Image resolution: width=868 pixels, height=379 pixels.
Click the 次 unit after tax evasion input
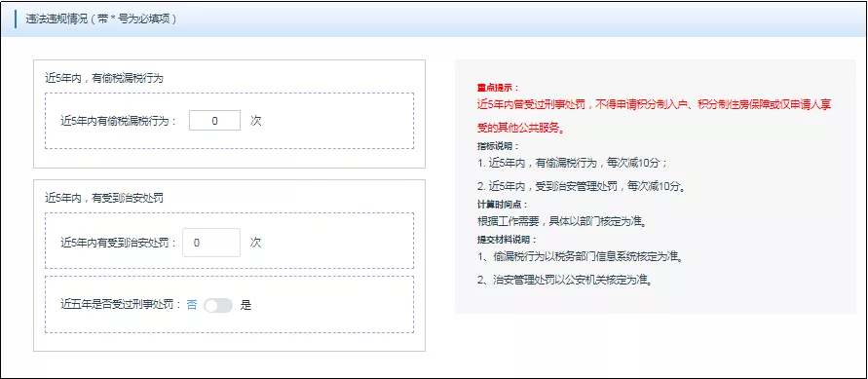tap(256, 121)
